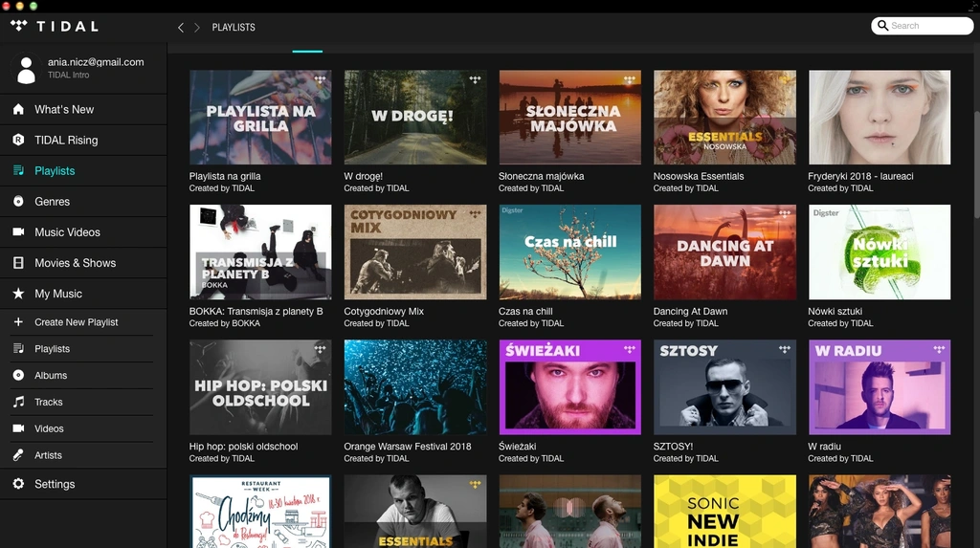
Task: Open BOKKA Transmisja z planety B cover
Action: (x=260, y=252)
